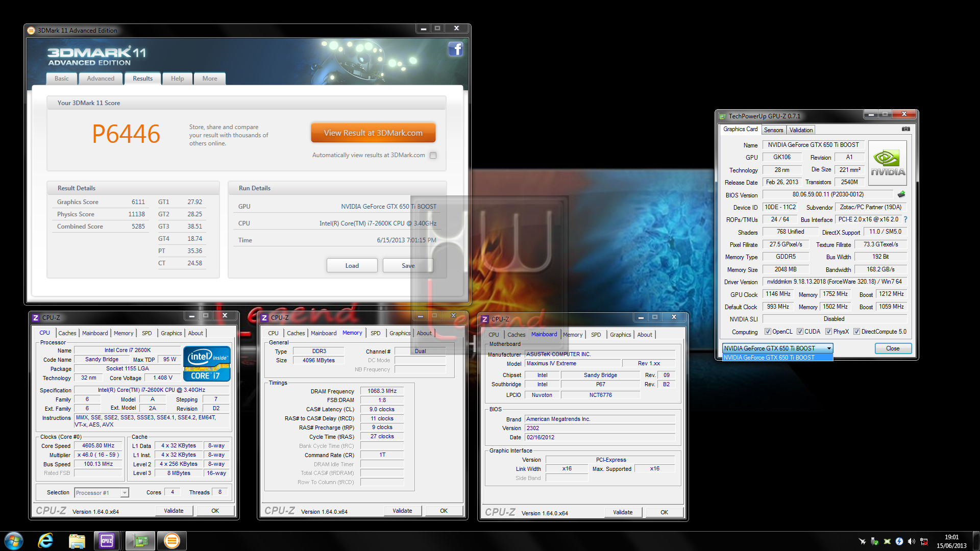The height and width of the screenshot is (551, 980).
Task: Open Memory tab in left CPU-Z window
Action: point(124,333)
